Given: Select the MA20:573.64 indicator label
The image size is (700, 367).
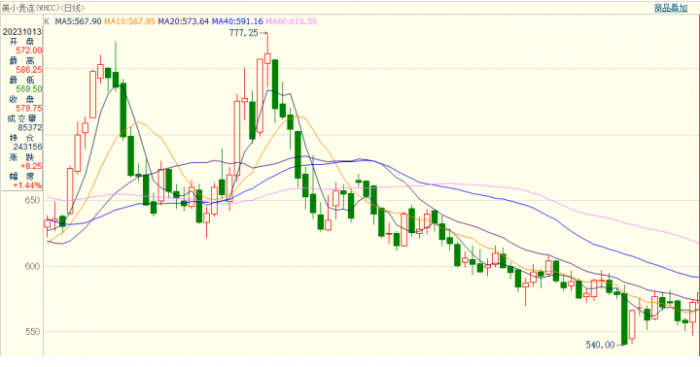Looking at the screenshot, I should point(183,21).
